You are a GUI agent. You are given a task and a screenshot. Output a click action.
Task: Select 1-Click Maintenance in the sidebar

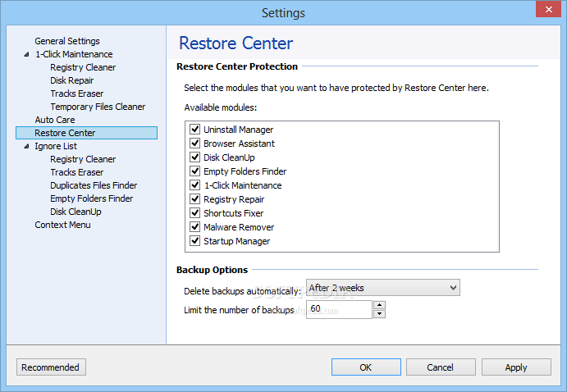coord(74,54)
